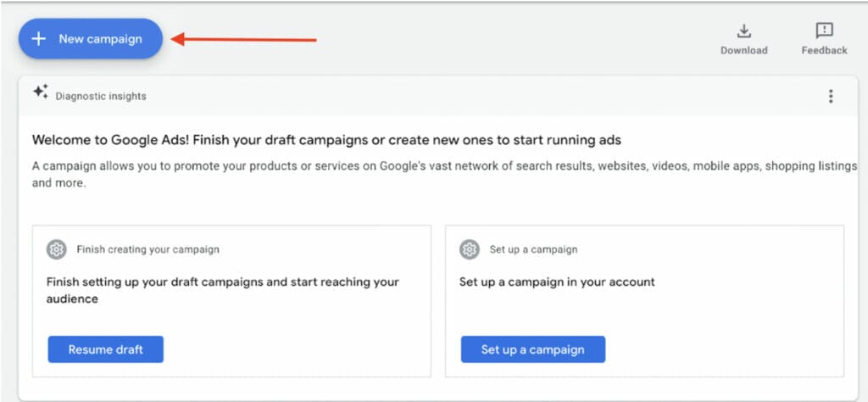Screen dimensions: 868x402
Task: Click gear icon in Set up a campaign card
Action: point(470,249)
